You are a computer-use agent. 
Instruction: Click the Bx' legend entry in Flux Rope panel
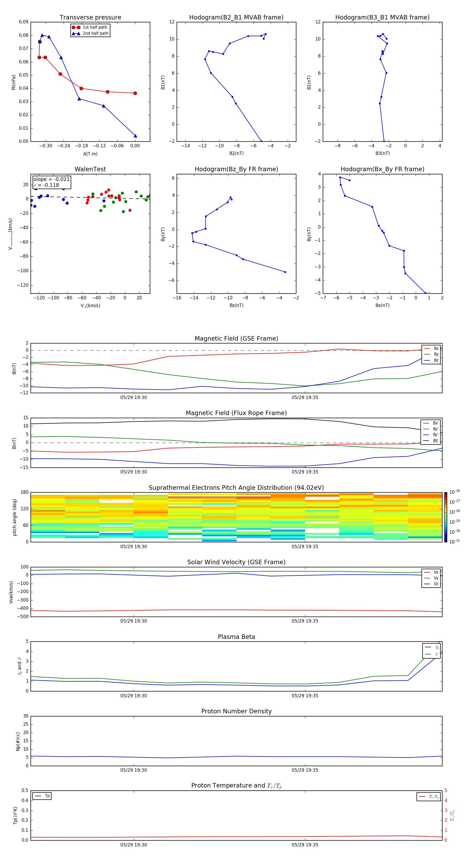[x=431, y=423]
